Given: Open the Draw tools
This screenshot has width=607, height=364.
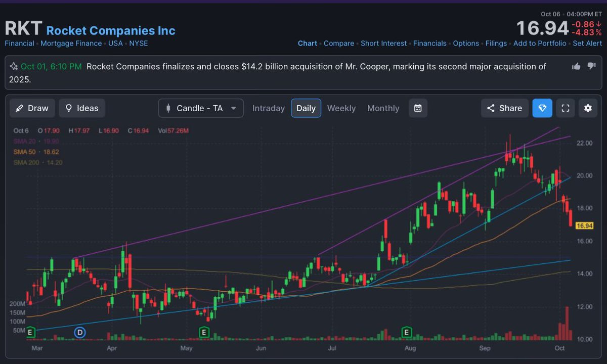Looking at the screenshot, I should click(x=32, y=108).
